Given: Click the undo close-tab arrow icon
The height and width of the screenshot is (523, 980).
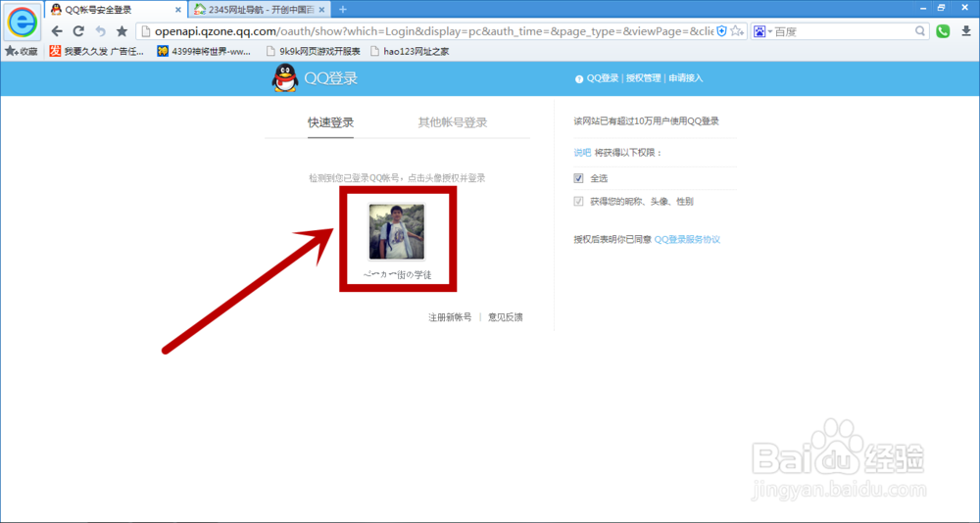Looking at the screenshot, I should pyautogui.click(x=100, y=31).
